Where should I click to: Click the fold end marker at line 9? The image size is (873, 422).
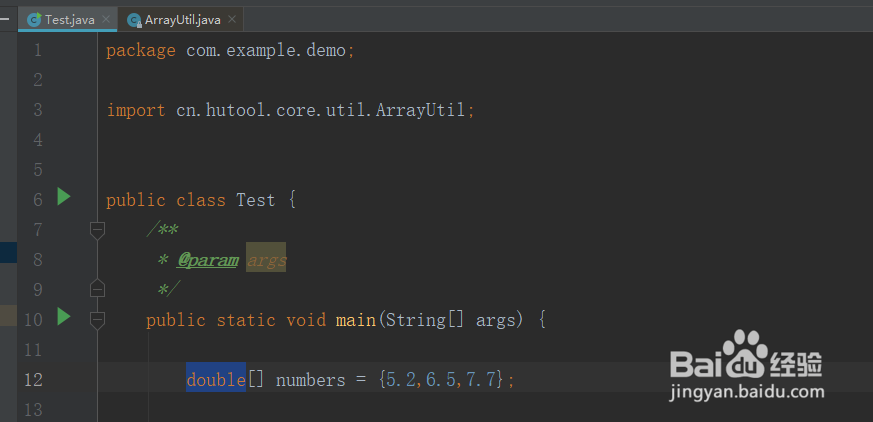click(x=97, y=289)
